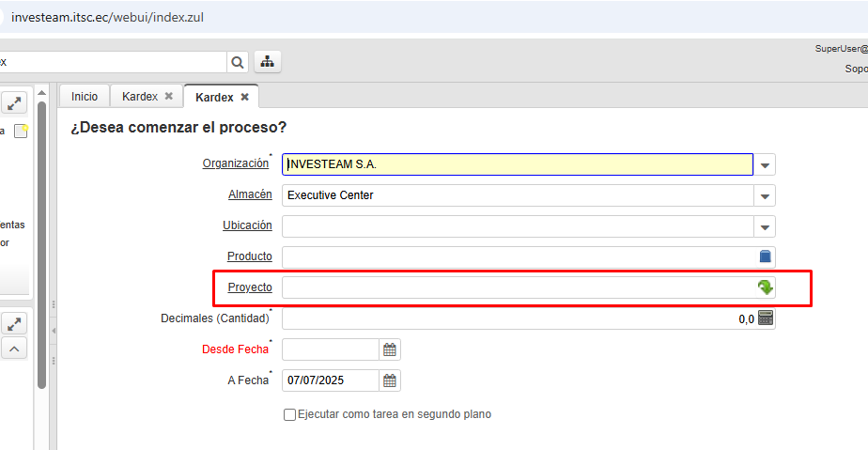Open the menu tree hierarchy icon
Image resolution: width=868 pixels, height=450 pixels.
pyautogui.click(x=268, y=62)
